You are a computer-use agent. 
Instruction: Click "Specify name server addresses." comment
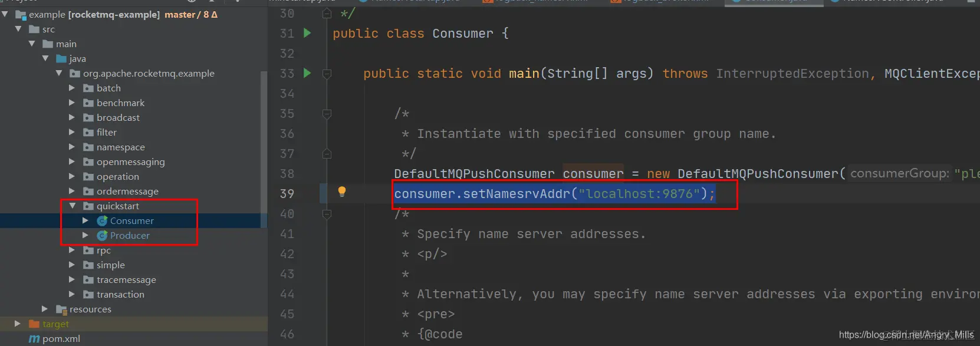[531, 234]
